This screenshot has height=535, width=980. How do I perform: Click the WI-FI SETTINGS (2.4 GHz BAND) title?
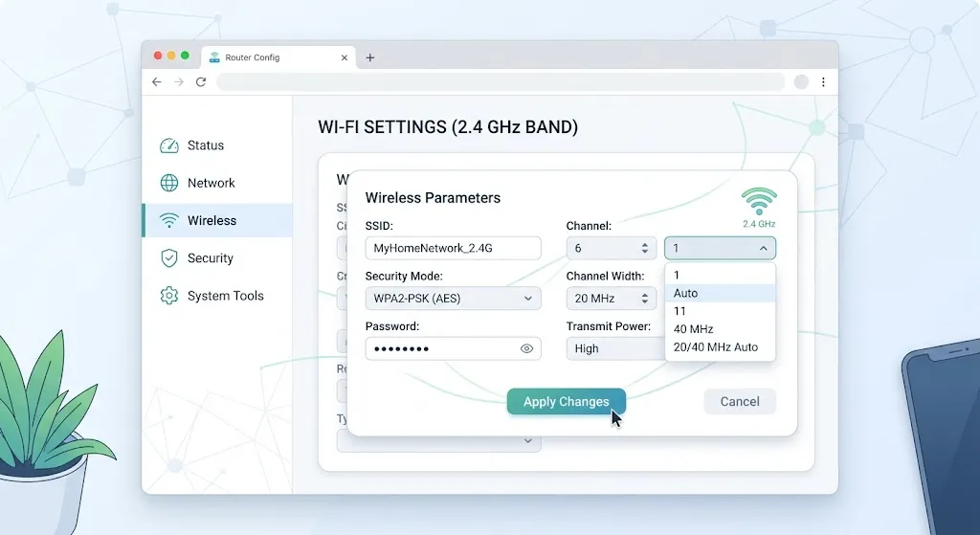(448, 127)
